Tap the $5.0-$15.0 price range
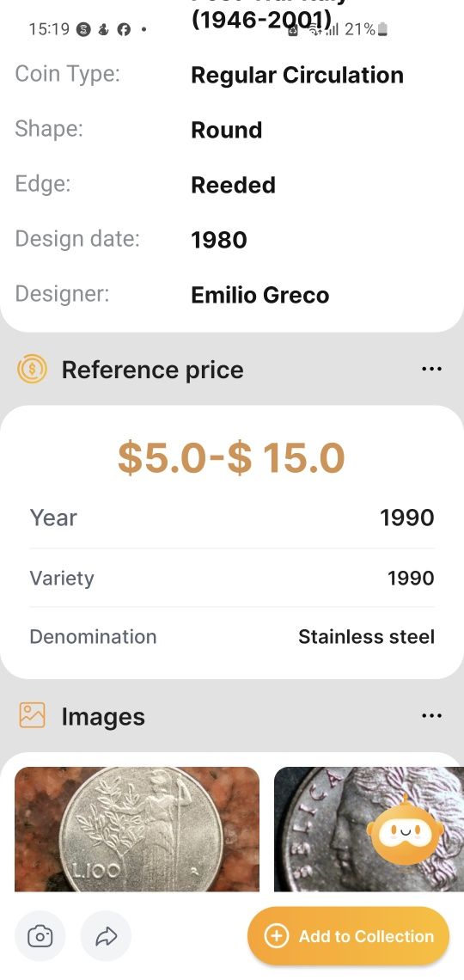The height and width of the screenshot is (980, 464). tap(231, 457)
